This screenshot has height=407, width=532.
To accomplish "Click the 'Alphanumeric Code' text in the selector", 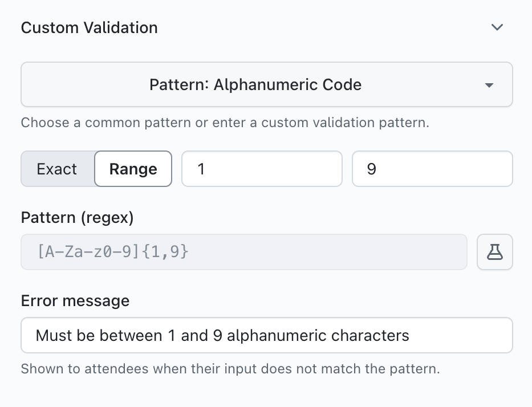I will pyautogui.click(x=287, y=85).
